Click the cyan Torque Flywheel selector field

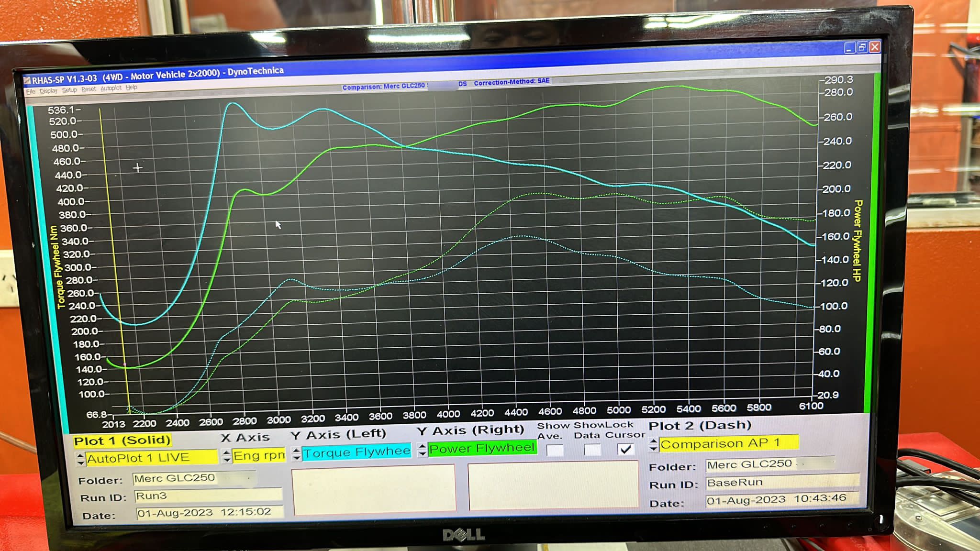point(356,452)
